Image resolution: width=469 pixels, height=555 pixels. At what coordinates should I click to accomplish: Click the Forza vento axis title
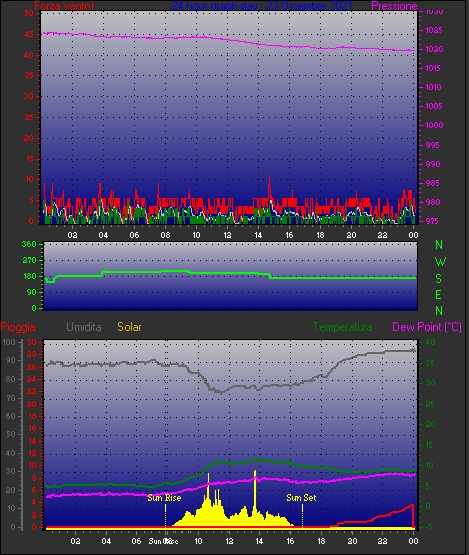(x=64, y=6)
